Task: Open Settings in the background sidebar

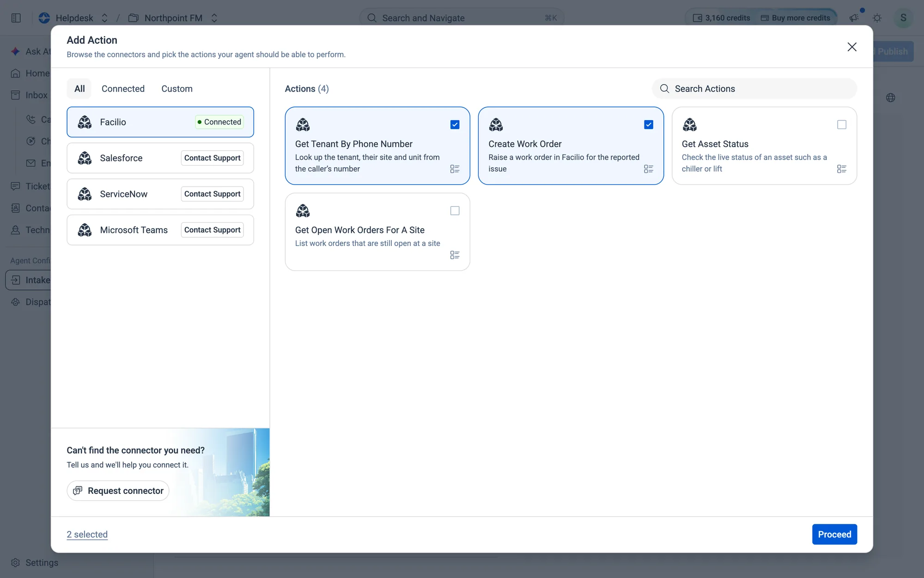Action: [35, 563]
